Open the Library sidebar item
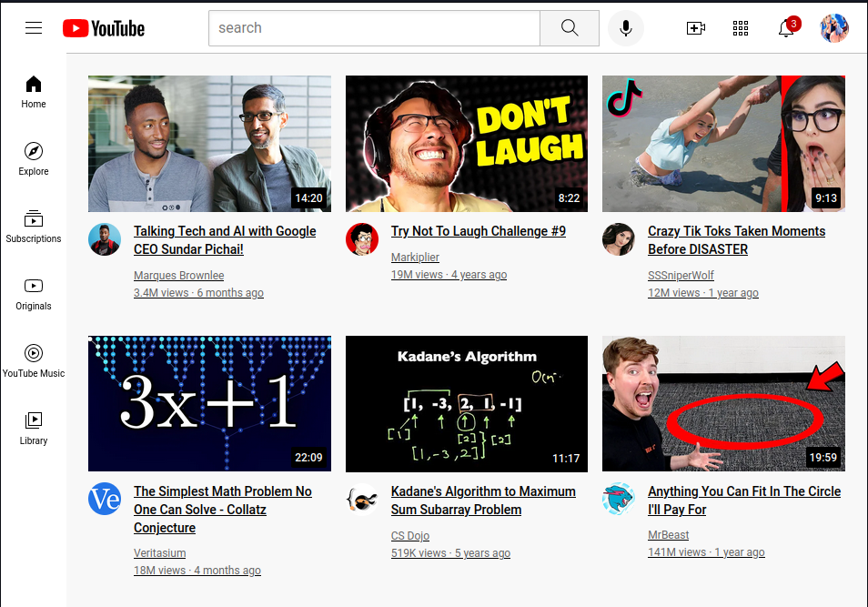This screenshot has width=868, height=607. 34,428
